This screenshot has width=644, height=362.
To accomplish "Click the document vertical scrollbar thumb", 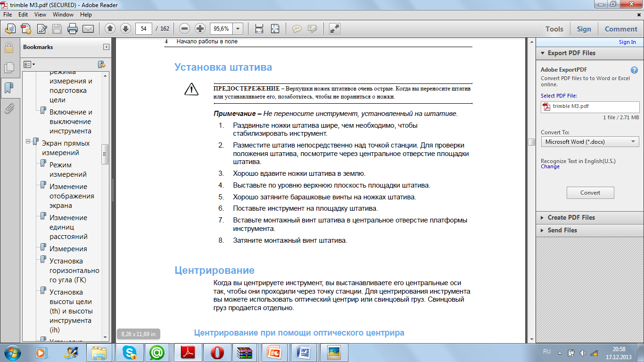I will pos(531,142).
